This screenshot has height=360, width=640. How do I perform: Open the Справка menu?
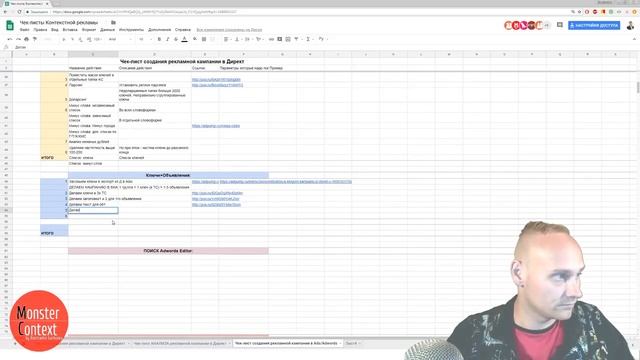[183, 30]
